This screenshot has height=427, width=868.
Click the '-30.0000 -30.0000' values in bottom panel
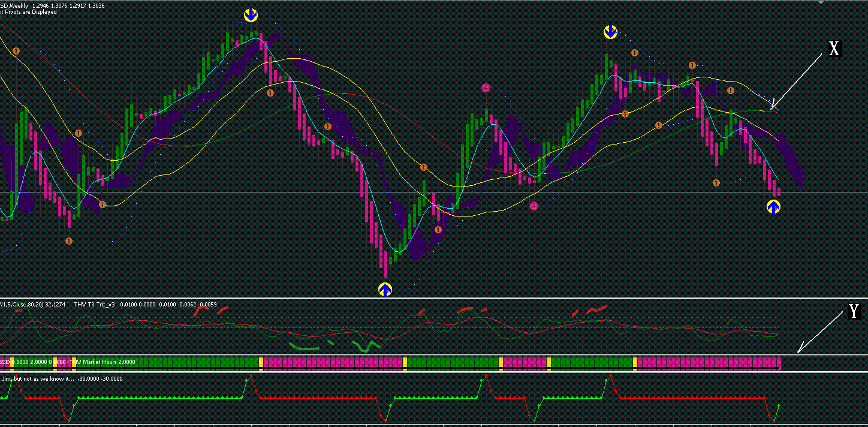point(100,379)
